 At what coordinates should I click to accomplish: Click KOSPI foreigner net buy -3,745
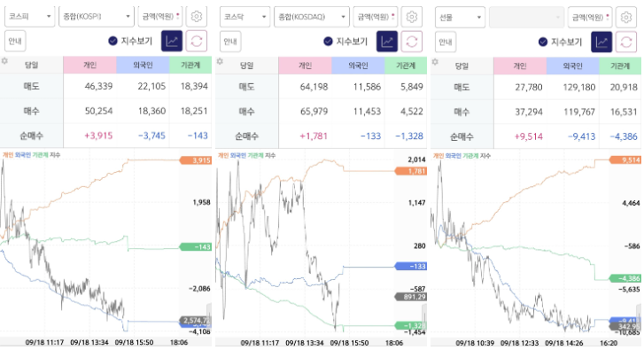click(x=151, y=136)
